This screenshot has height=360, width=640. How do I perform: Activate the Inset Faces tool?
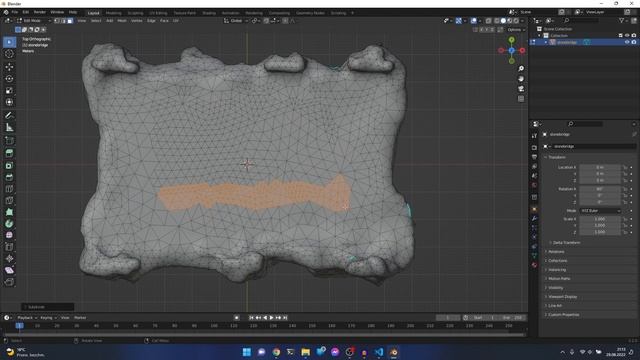tap(9, 165)
